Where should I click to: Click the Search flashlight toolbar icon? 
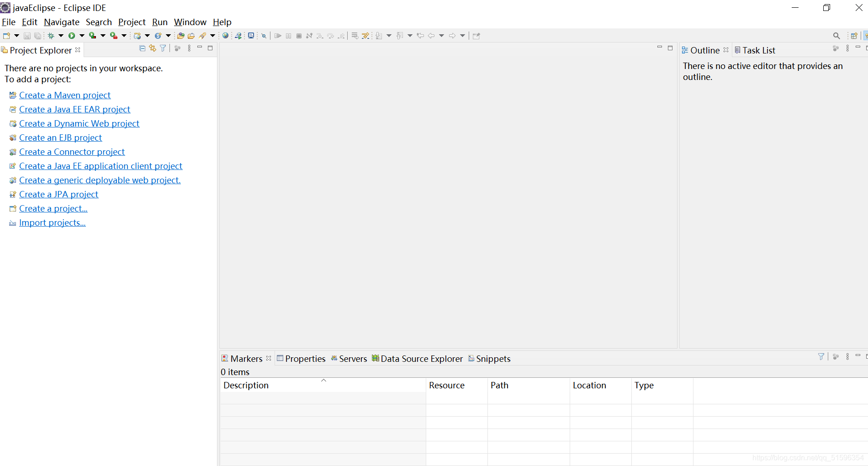point(202,36)
